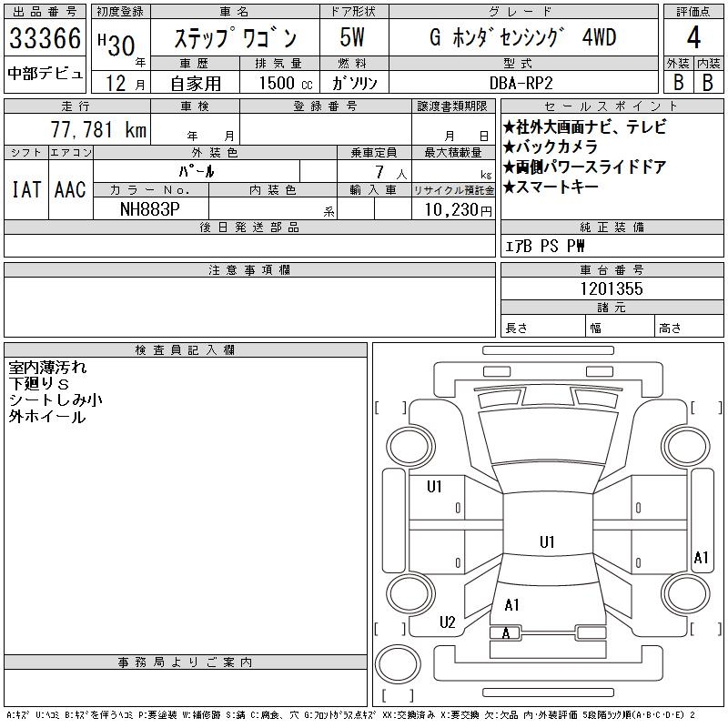Click the 注意事項欄 notes area
Screen dimensions: 728x728
pos(249,307)
